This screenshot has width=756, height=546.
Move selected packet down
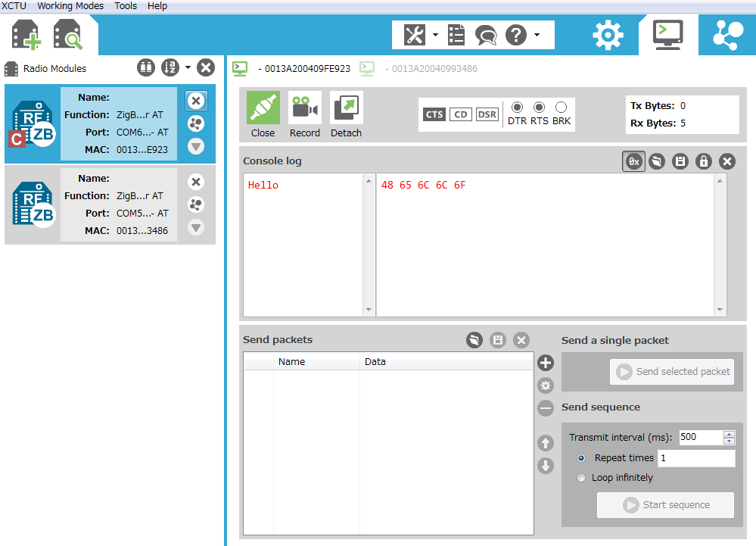click(546, 466)
